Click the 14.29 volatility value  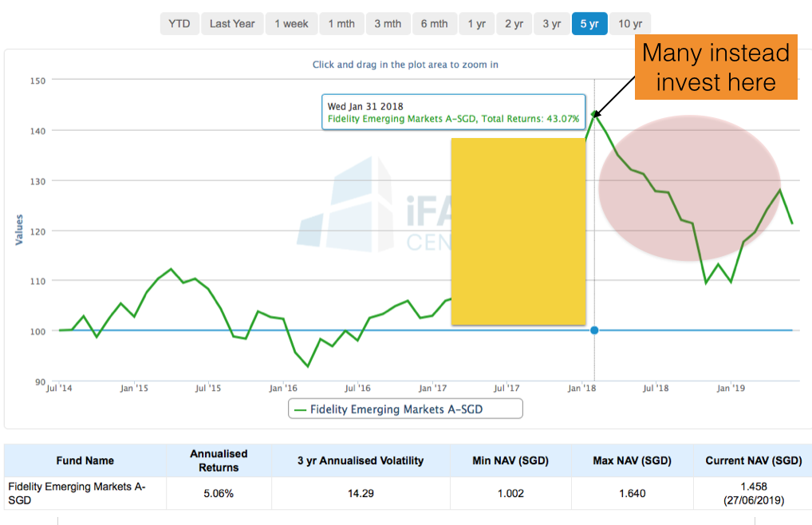[x=361, y=494]
